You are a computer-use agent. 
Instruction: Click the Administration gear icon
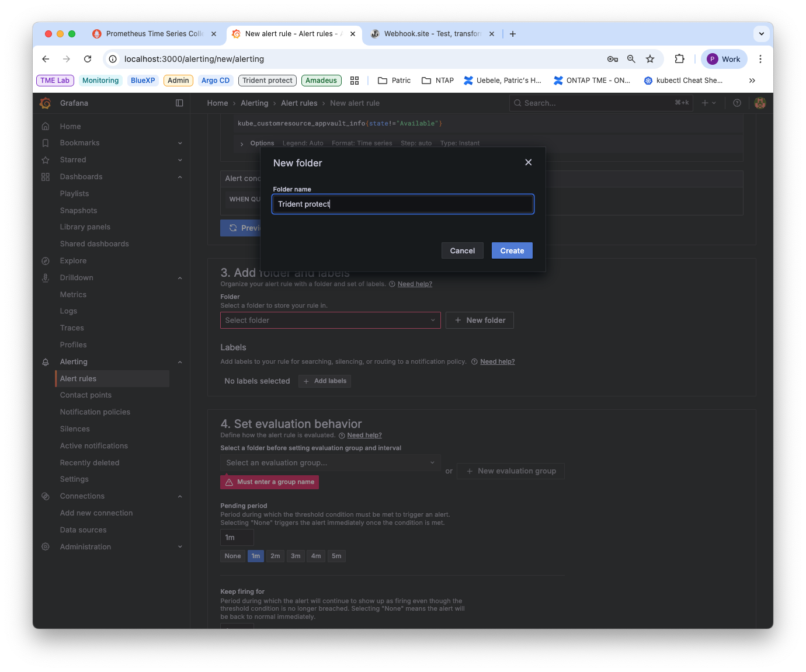[x=46, y=546]
